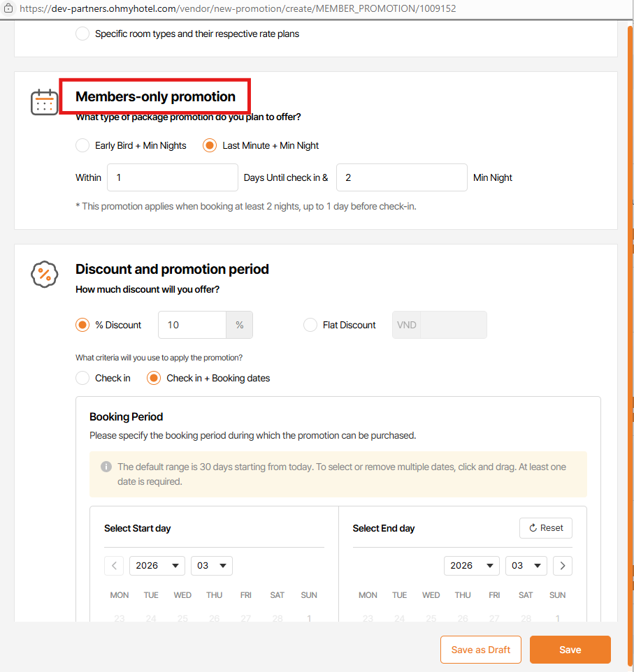This screenshot has width=634, height=672.
Task: Select Early Bird + Min Nights option
Action: click(82, 145)
